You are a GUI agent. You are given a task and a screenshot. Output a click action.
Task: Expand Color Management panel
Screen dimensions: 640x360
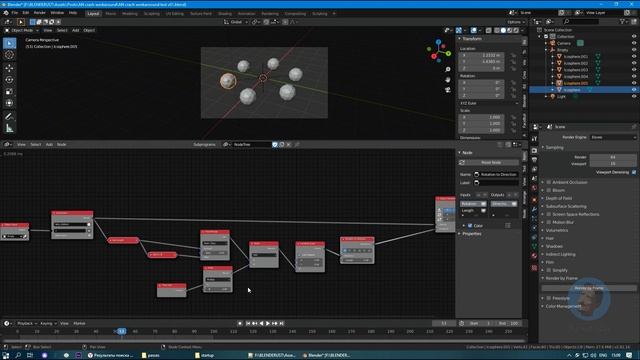pos(563,306)
